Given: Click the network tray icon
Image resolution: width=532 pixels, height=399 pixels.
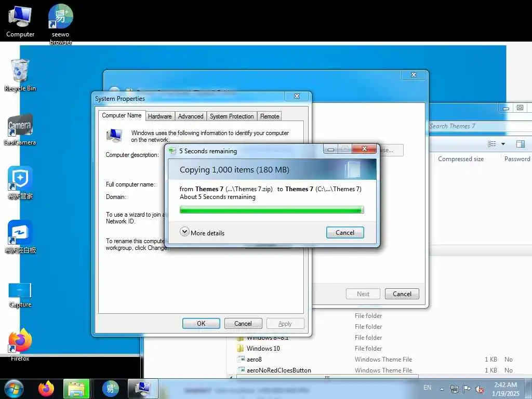Looking at the screenshot, I should (454, 389).
